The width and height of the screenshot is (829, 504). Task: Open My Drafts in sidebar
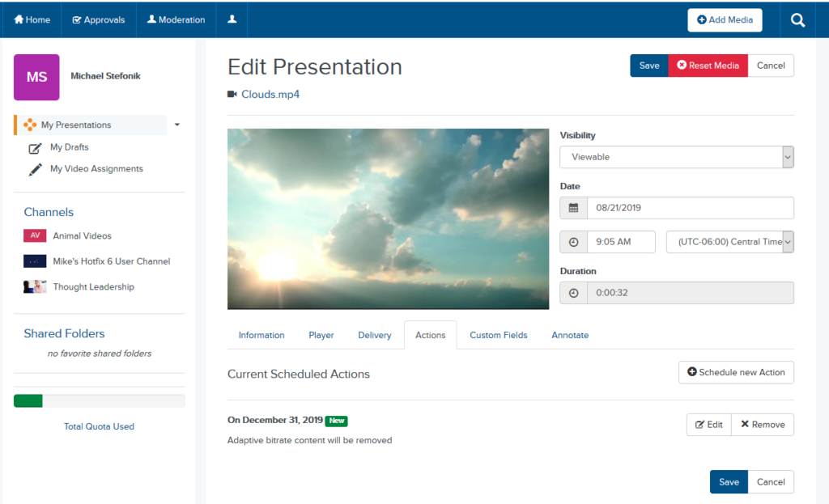[x=70, y=147]
